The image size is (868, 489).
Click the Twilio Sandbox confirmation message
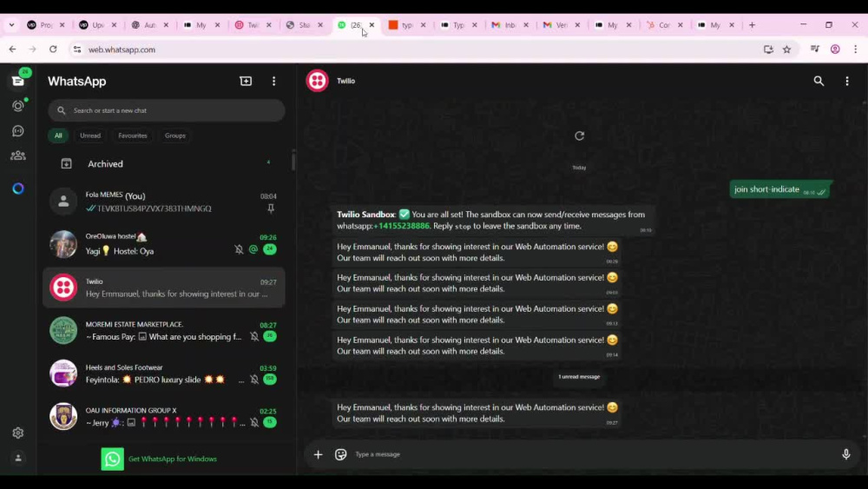(494, 221)
